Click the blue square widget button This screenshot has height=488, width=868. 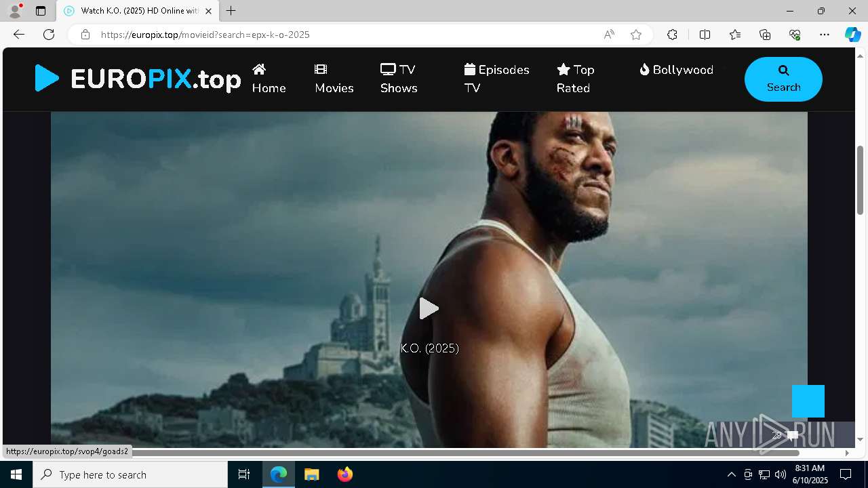(808, 401)
